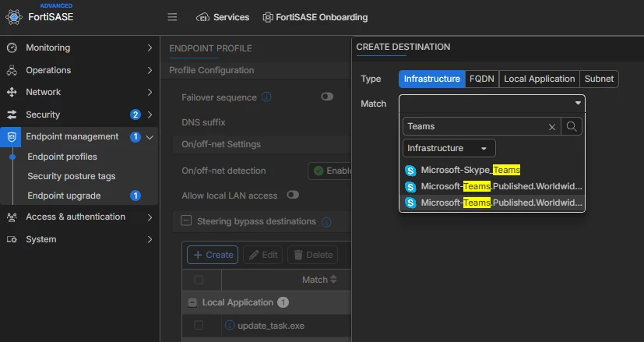
Task: Click the System sidebar icon
Action: [x=12, y=239]
